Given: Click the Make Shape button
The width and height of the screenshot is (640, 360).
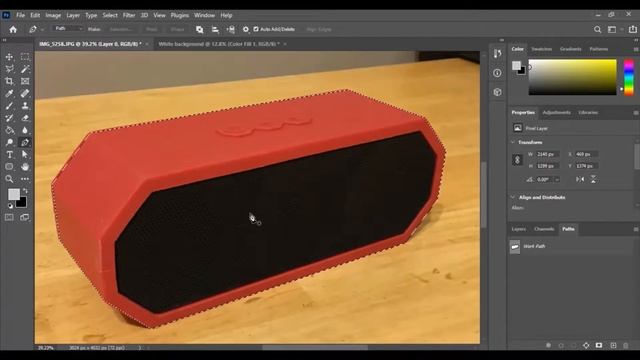Looking at the screenshot, I should pos(178,29).
